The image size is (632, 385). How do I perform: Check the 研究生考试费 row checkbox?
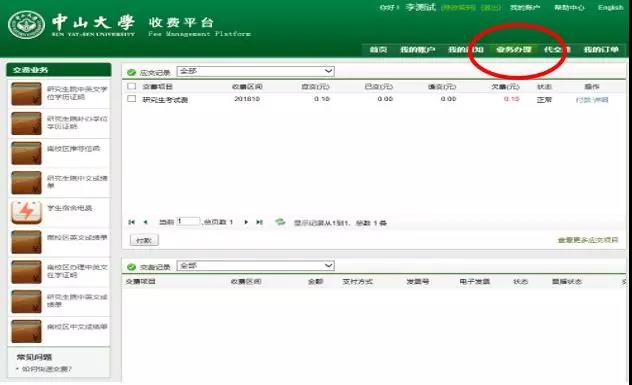[x=131, y=99]
